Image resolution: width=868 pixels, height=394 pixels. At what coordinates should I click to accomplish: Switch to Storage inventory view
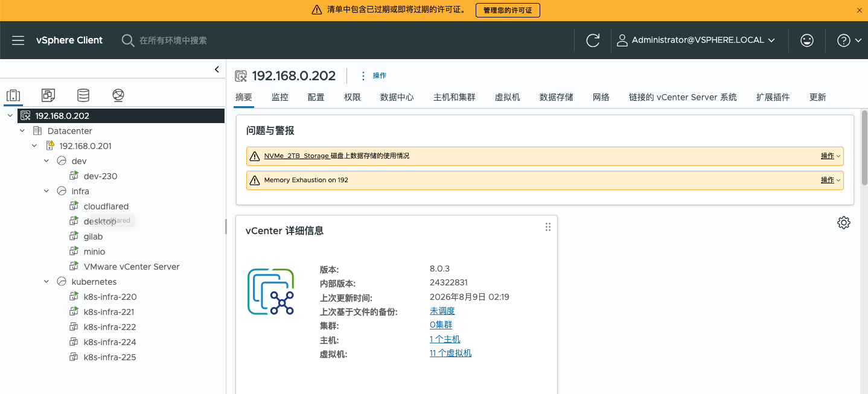tap(83, 95)
